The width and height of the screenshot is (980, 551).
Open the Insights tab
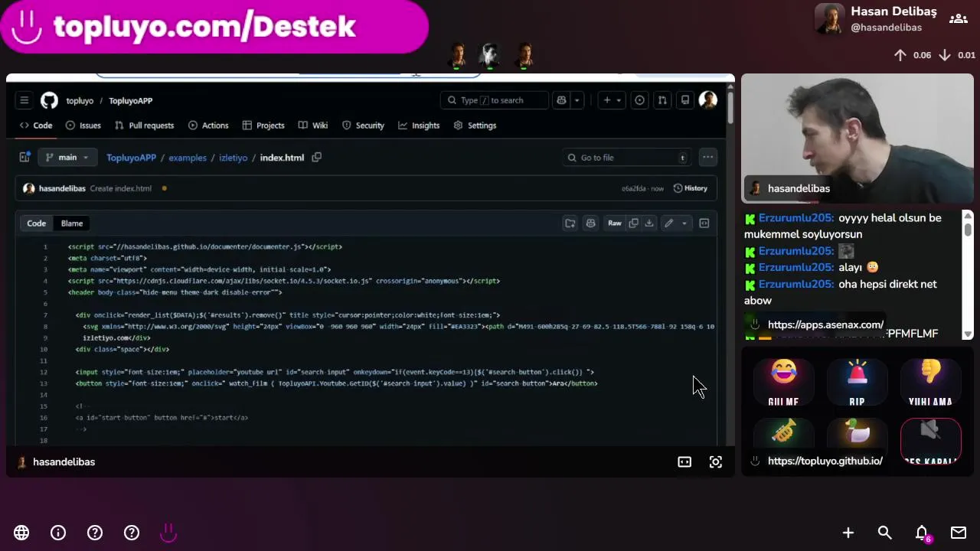[419, 126]
